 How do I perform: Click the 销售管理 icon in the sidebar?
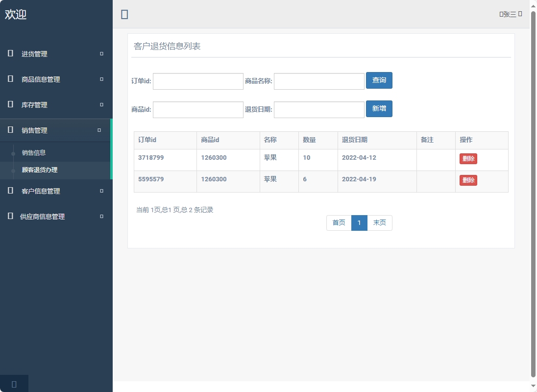(10, 130)
